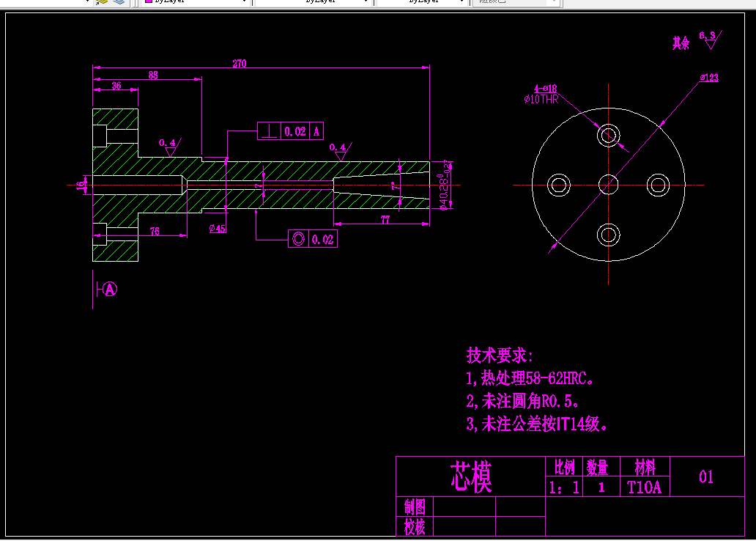
Task: Click the perpendicularity tolerance frame 0.02 A
Action: tap(290, 131)
